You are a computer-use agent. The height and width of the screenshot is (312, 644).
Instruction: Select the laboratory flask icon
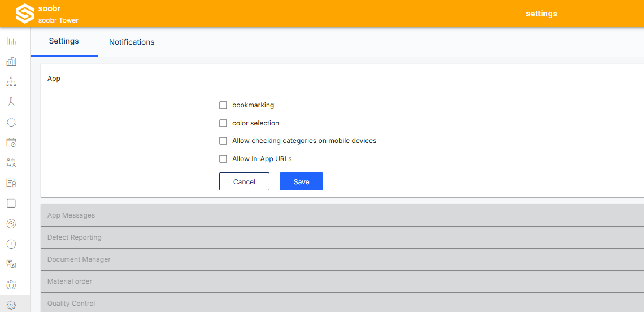11,102
